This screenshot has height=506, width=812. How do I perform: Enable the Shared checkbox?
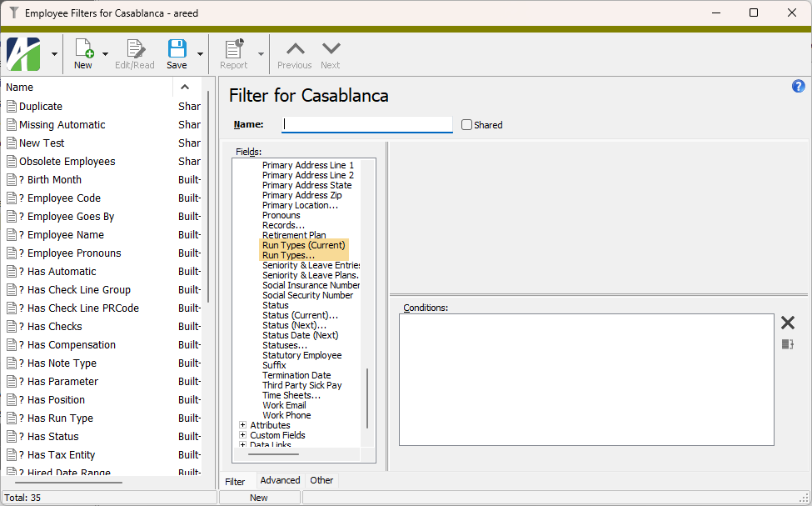pos(466,124)
